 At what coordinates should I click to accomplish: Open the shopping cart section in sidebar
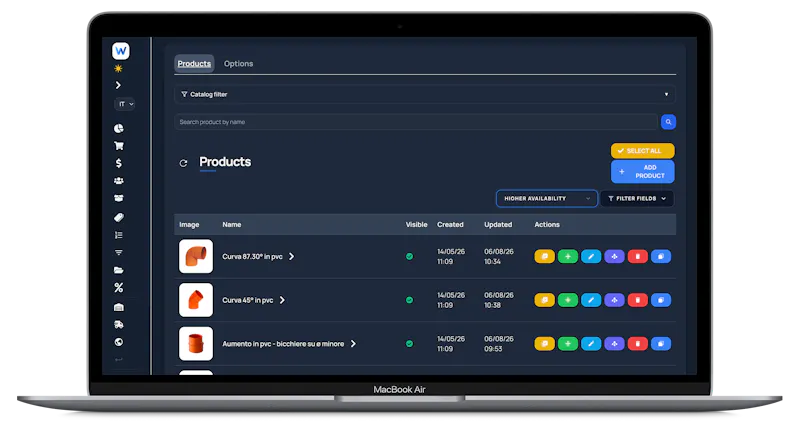(x=119, y=146)
